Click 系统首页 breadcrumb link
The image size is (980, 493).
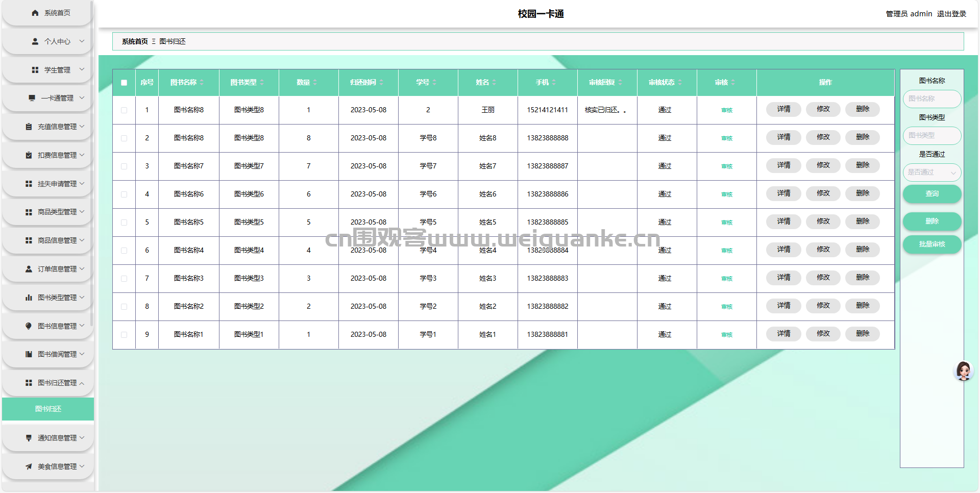(x=135, y=41)
